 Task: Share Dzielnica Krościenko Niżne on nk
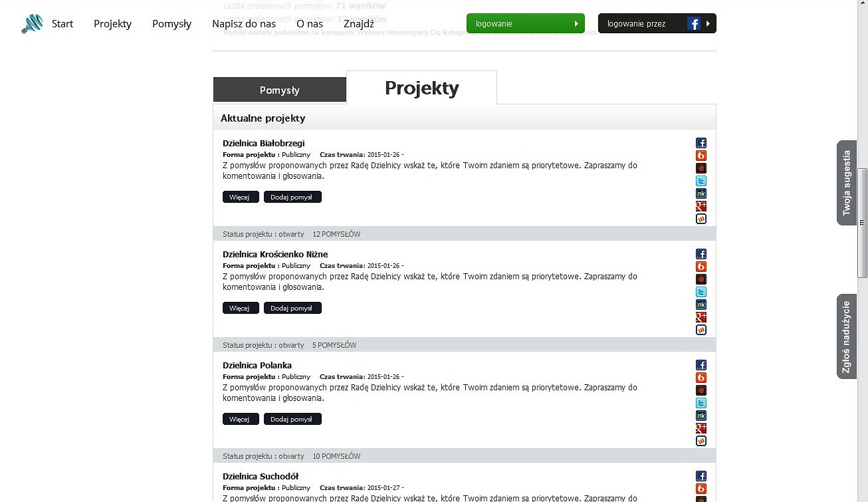(701, 305)
